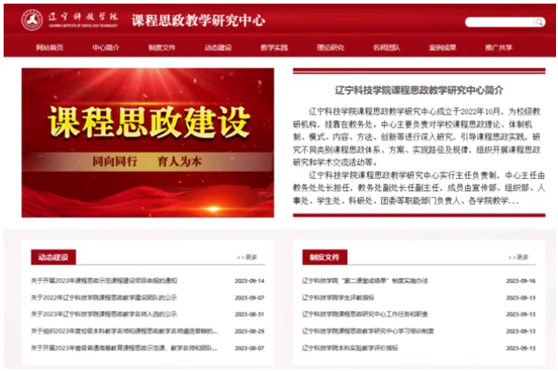The height and width of the screenshot is (371, 558).
Task: Select the 理论研究 menu item
Action: [330, 48]
